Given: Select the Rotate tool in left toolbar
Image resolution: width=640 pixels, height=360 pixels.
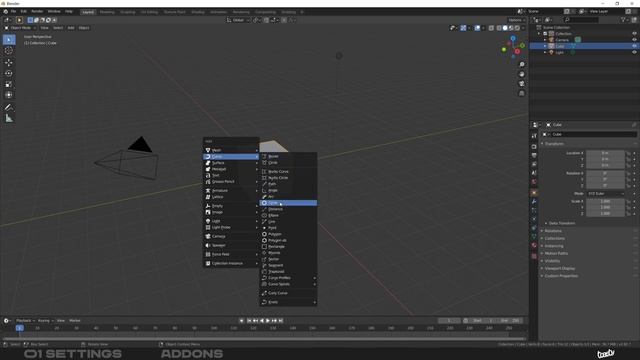Looking at the screenshot, I should (9, 73).
